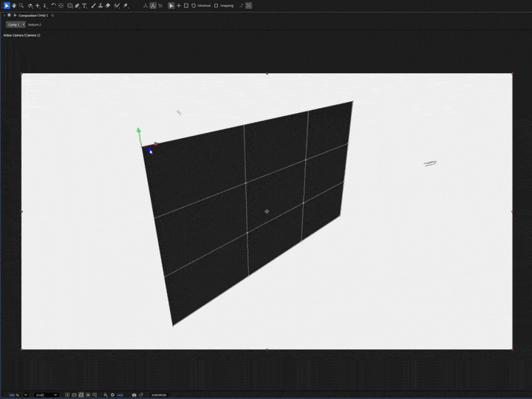Select the Rotation tool in toolbar
This screenshot has width=532, height=399.
[53, 5]
